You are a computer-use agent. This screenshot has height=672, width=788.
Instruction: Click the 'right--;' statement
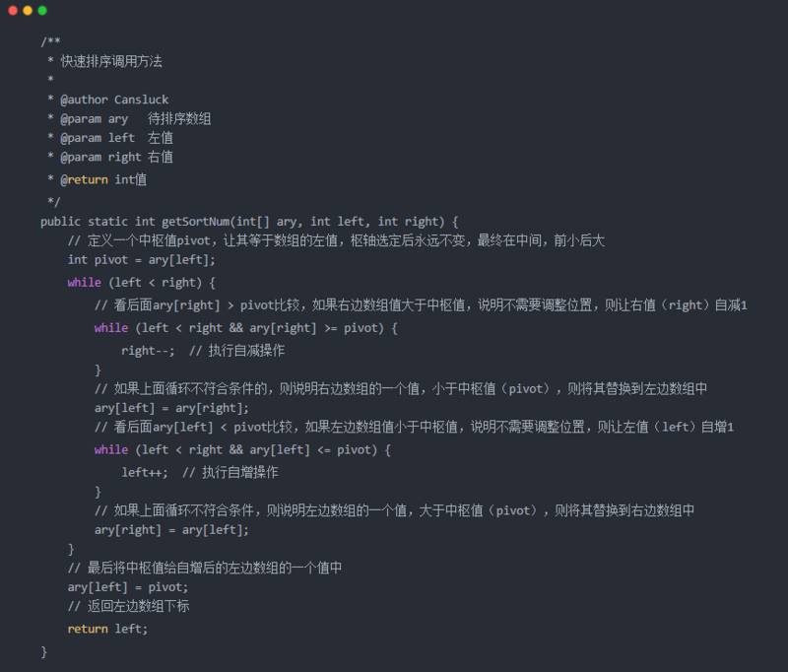click(148, 351)
